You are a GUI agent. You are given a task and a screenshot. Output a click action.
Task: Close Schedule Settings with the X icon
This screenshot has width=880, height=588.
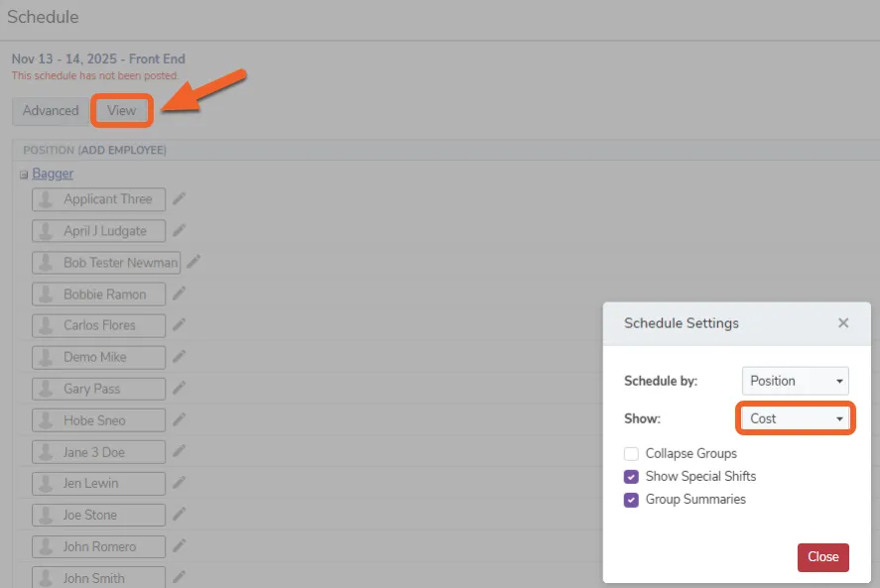[x=843, y=322]
